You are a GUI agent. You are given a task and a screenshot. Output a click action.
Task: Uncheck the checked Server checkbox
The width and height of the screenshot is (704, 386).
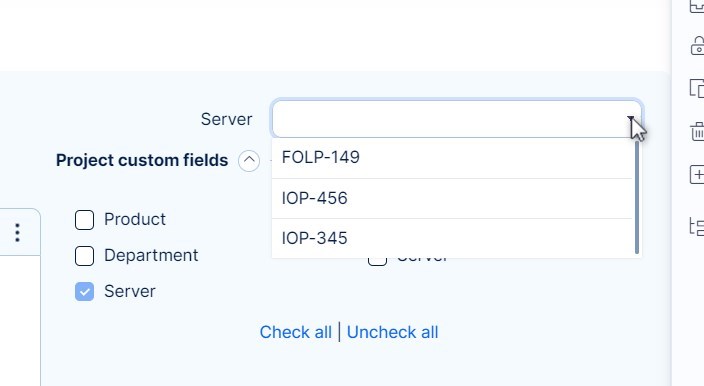click(84, 292)
